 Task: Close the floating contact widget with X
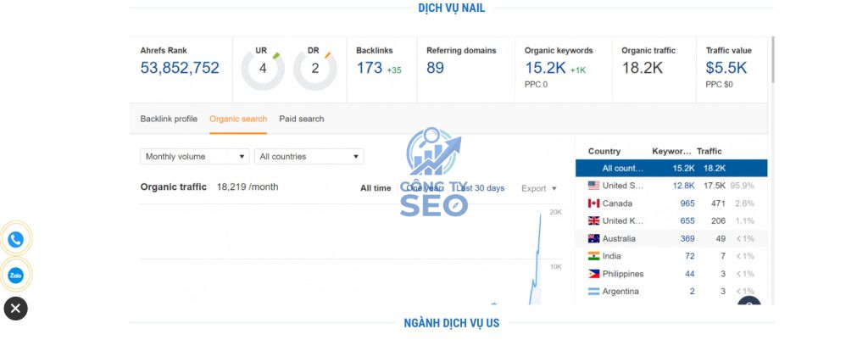(15, 309)
